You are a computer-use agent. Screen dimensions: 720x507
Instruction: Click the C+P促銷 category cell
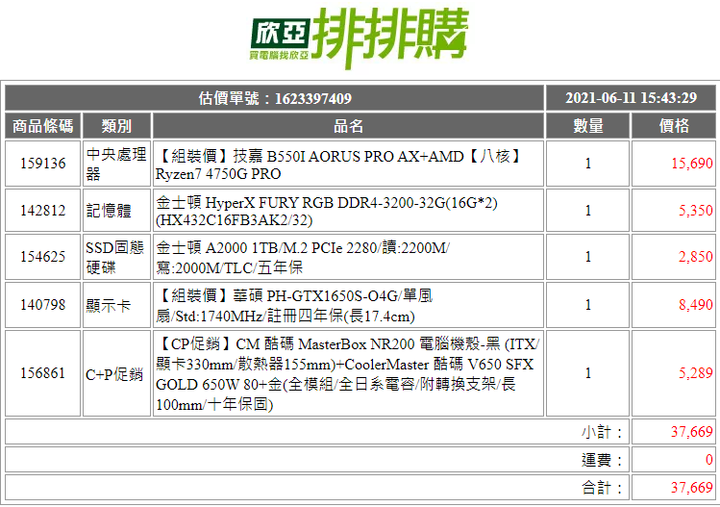[x=117, y=373]
